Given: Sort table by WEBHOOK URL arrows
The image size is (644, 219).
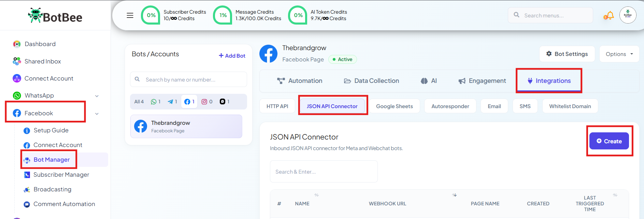Looking at the screenshot, I should (x=455, y=195).
